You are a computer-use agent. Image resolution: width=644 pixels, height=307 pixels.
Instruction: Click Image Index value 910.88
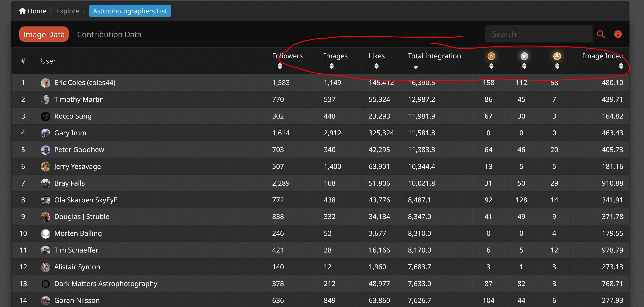point(612,183)
